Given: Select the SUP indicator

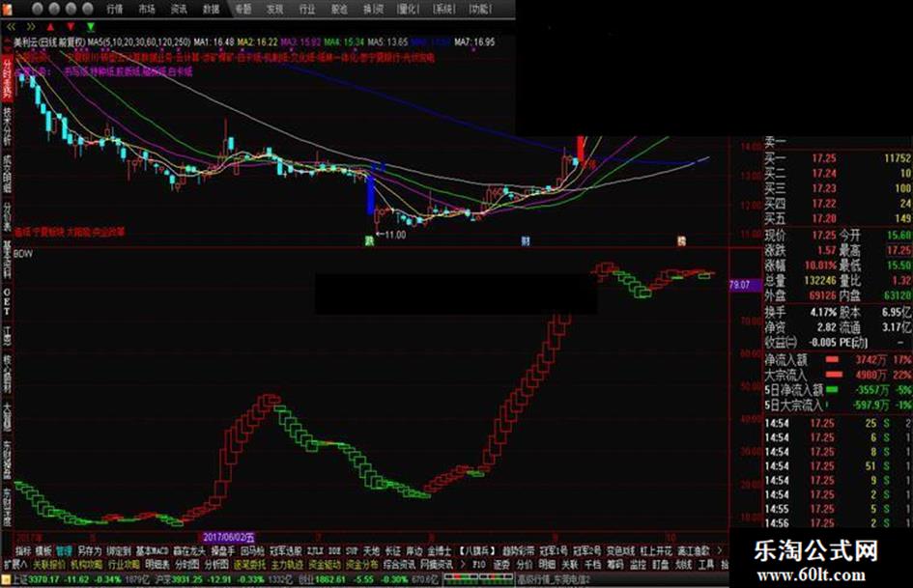Looking at the screenshot, I should pyautogui.click(x=352, y=550).
